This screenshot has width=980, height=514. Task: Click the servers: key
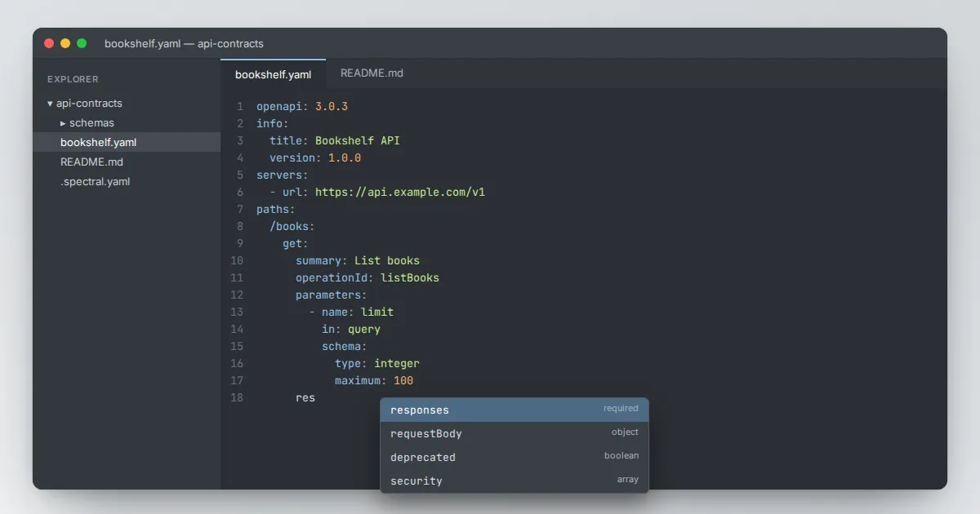283,175
